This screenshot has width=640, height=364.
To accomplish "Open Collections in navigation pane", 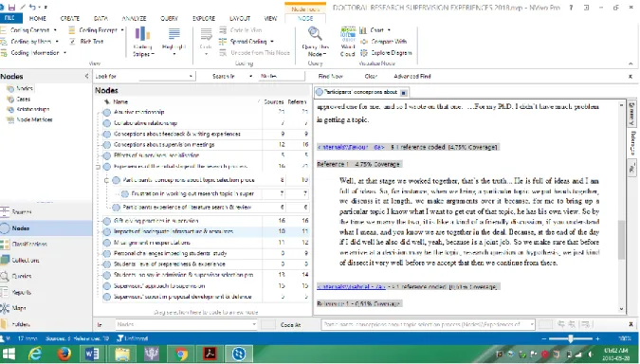I will (x=25, y=260).
